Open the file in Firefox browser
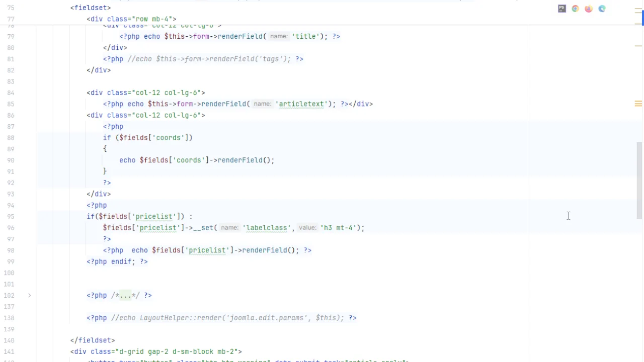 coord(589,9)
